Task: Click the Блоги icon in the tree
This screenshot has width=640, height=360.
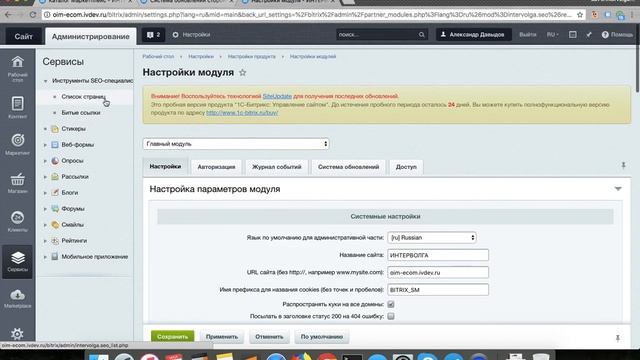Action: (x=55, y=193)
